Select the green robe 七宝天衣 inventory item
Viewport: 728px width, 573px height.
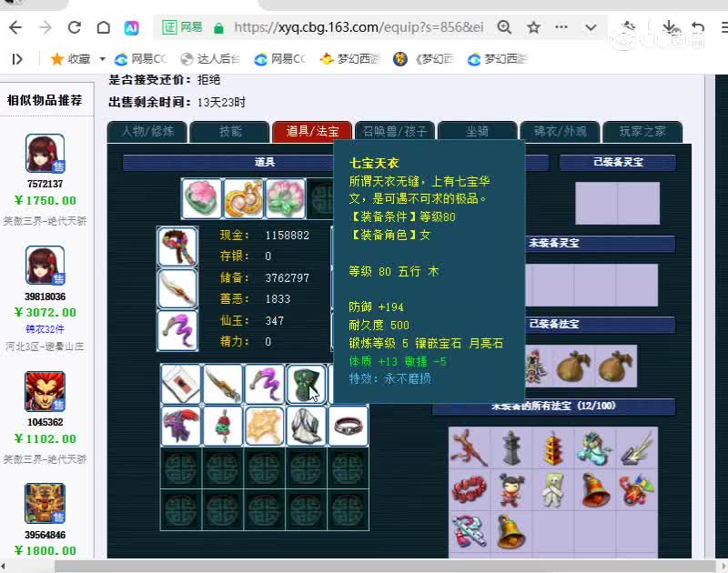click(x=307, y=384)
